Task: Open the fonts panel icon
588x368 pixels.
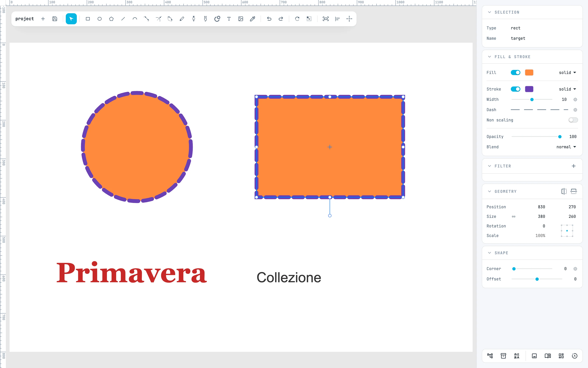Action: (517, 356)
